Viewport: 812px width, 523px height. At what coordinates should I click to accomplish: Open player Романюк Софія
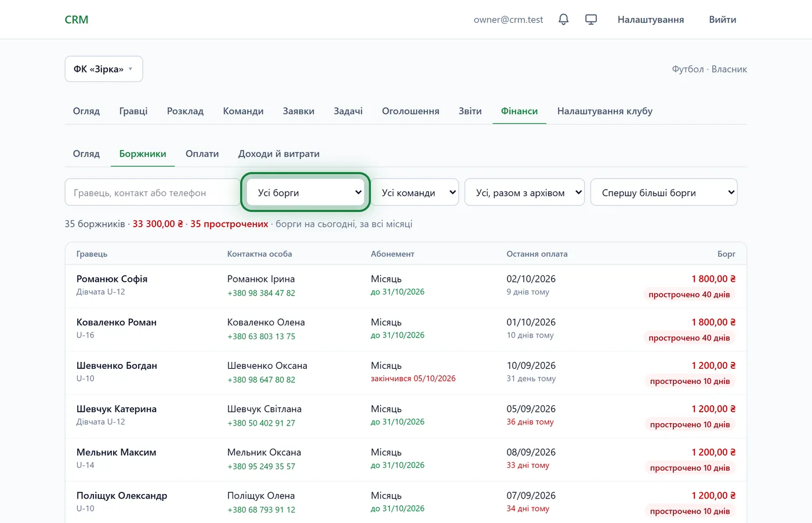112,279
